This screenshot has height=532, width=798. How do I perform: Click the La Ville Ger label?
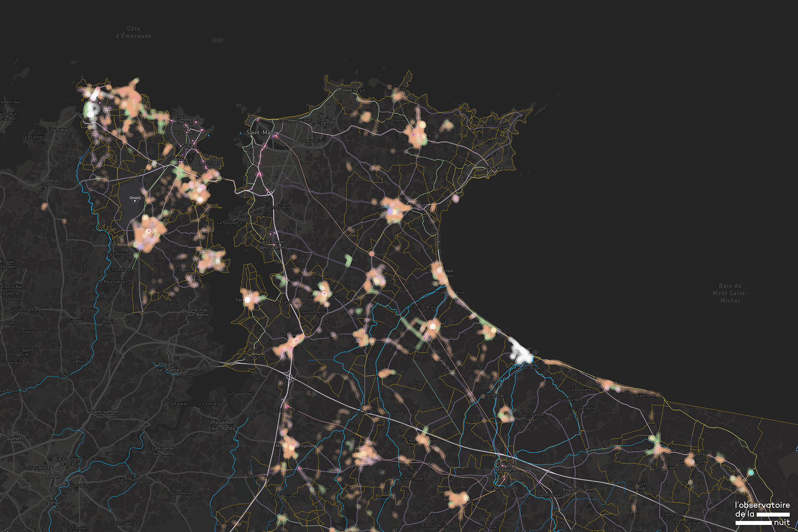pos(213,404)
